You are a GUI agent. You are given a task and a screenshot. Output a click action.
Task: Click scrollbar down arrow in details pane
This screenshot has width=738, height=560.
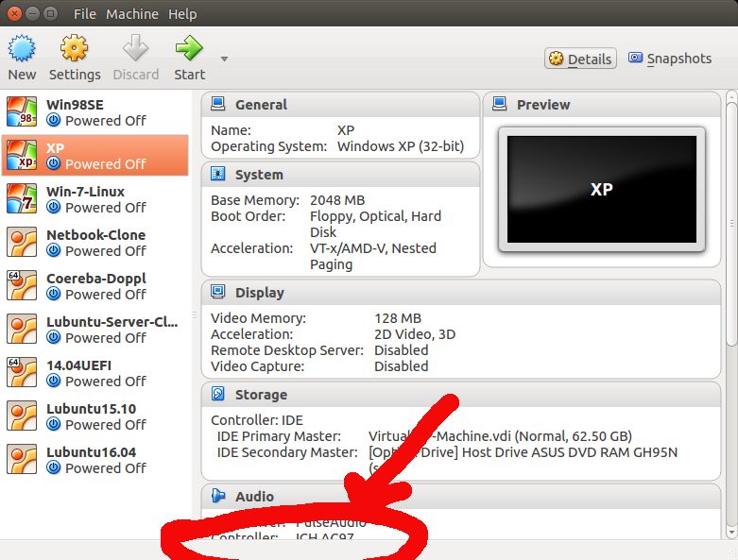coord(731,533)
